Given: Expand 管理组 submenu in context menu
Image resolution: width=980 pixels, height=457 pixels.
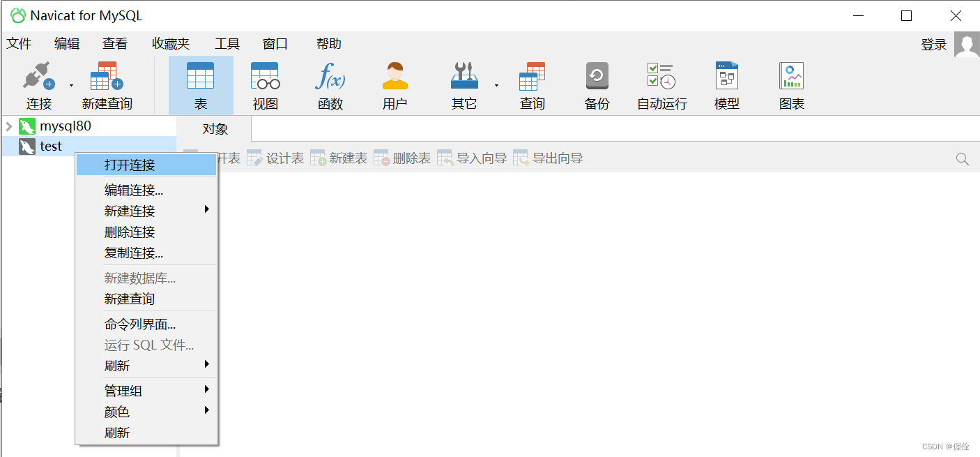Looking at the screenshot, I should pyautogui.click(x=146, y=391).
